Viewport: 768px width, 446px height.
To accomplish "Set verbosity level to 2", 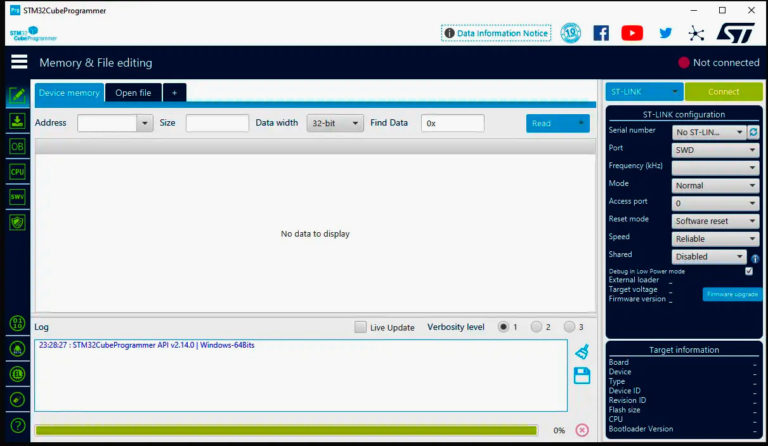I will pos(536,327).
